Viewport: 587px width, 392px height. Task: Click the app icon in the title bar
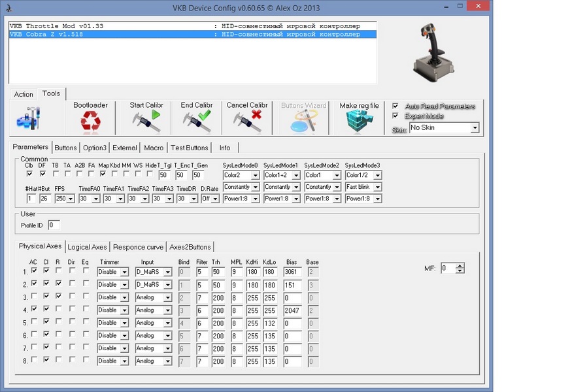[x=9, y=7]
